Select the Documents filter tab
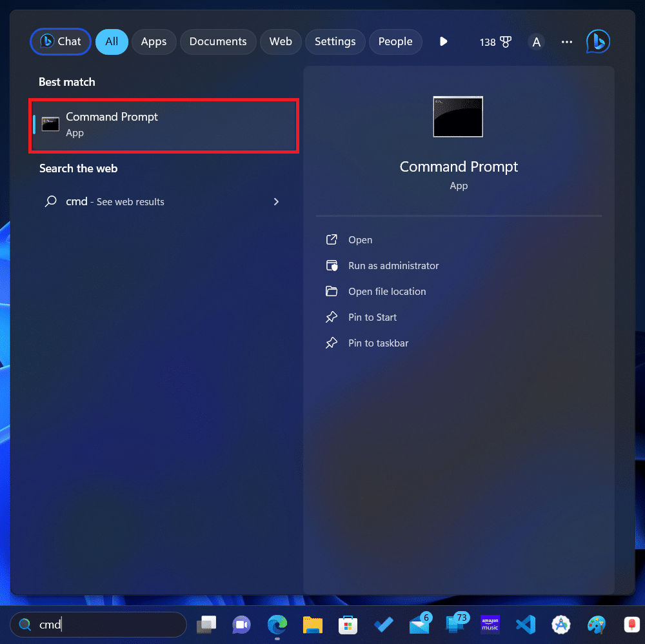 [x=218, y=41]
